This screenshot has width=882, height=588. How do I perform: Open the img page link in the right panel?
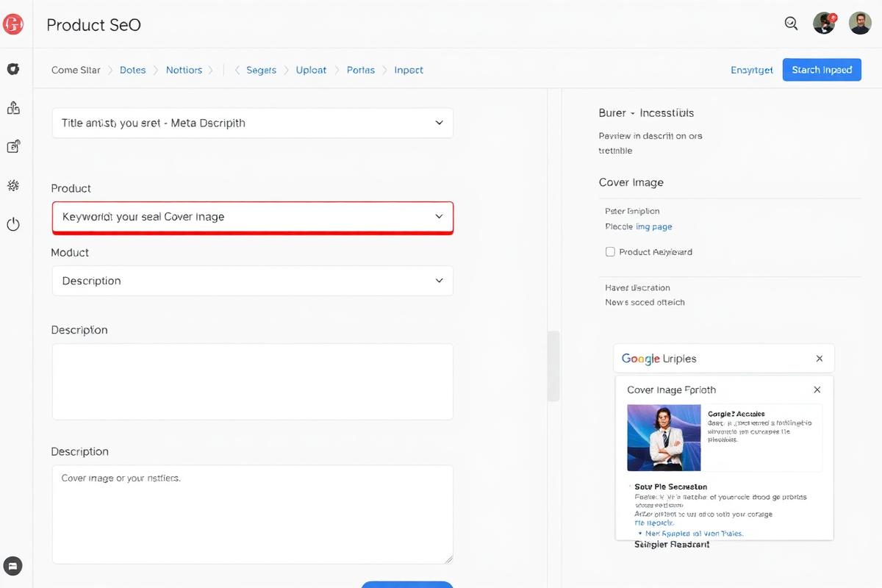pos(655,226)
